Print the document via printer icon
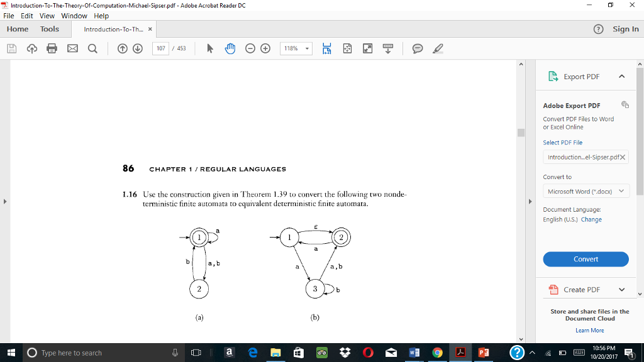Image resolution: width=644 pixels, height=362 pixels. click(52, 48)
